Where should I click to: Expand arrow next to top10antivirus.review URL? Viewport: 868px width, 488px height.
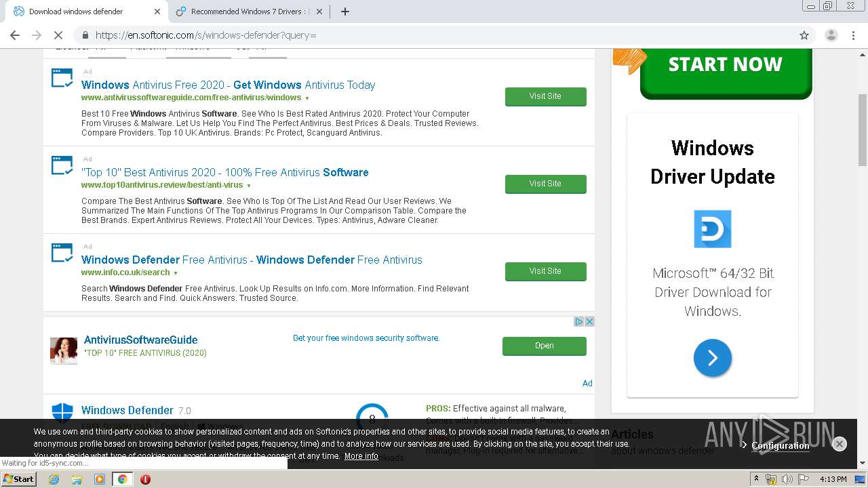(249, 186)
